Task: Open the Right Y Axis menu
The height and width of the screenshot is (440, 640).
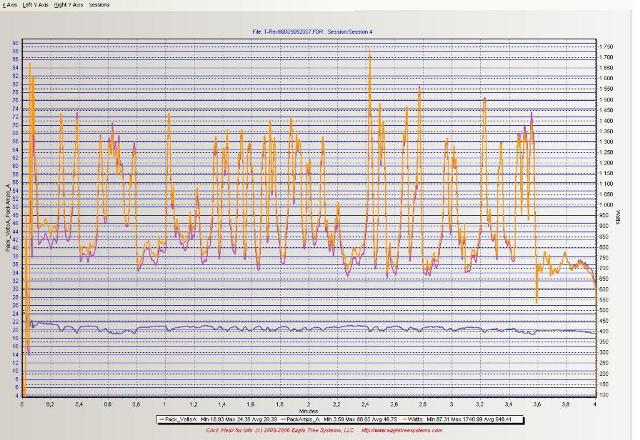Action: [x=68, y=5]
